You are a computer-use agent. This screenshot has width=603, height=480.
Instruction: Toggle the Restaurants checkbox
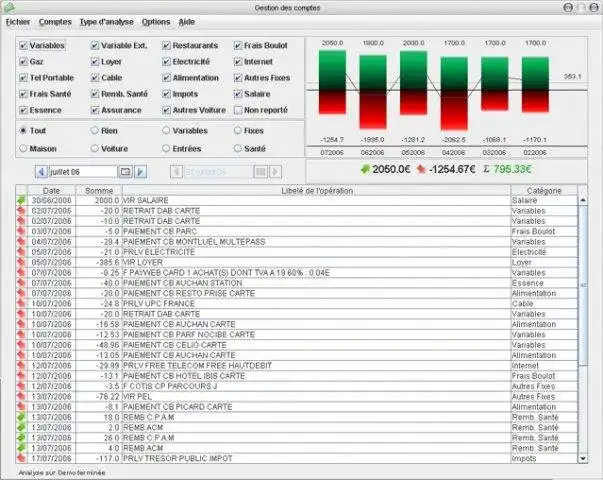click(x=166, y=45)
